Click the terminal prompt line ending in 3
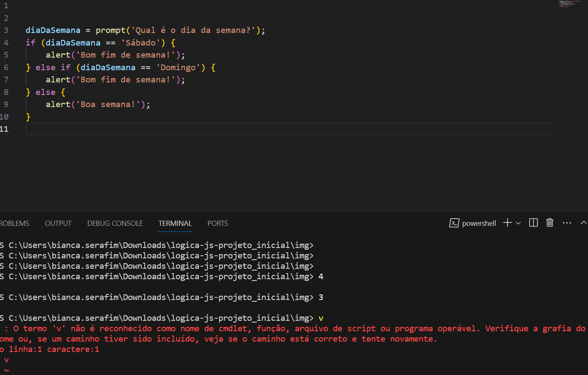This screenshot has height=375, width=588. pyautogui.click(x=162, y=297)
